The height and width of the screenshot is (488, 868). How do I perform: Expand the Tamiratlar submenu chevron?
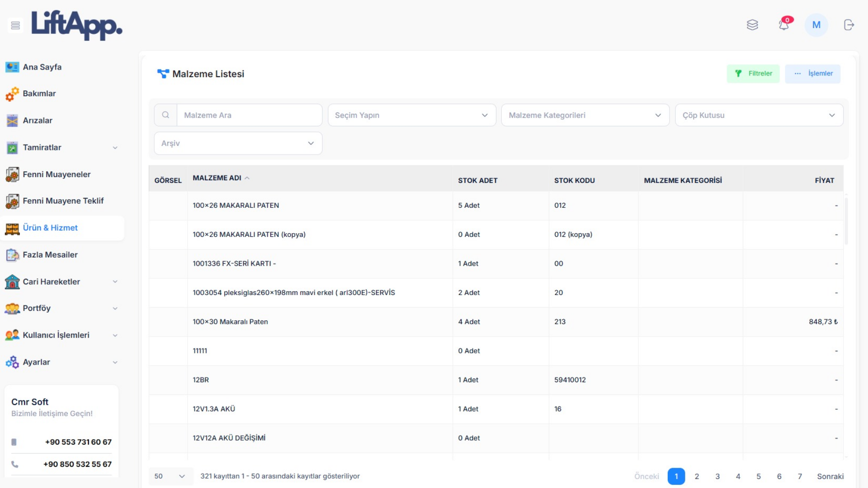115,148
